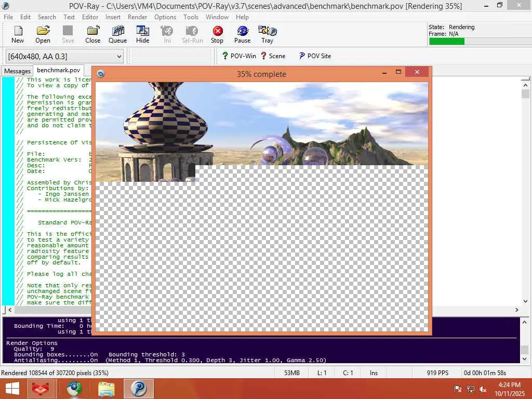Click message pane scroll down arrow

pos(525,359)
